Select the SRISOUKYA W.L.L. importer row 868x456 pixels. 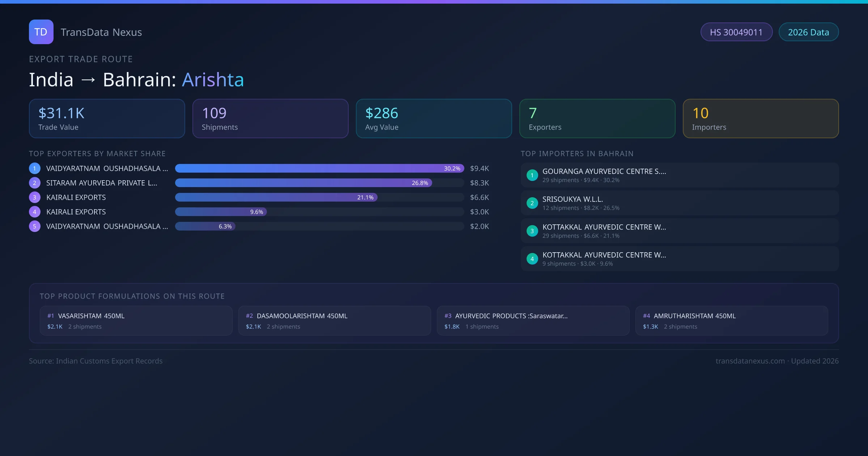click(679, 203)
